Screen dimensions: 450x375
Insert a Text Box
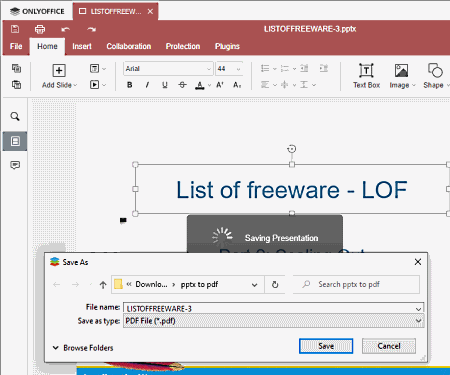click(366, 76)
